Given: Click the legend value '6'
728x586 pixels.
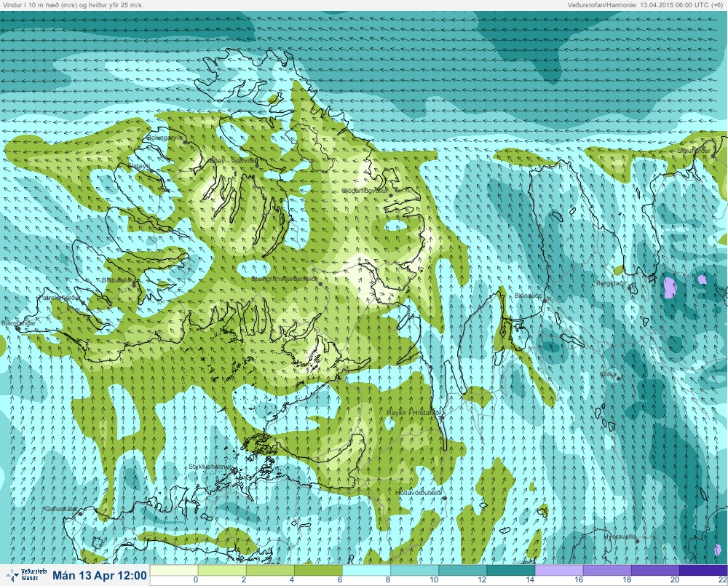Looking at the screenshot, I should pos(340,580).
